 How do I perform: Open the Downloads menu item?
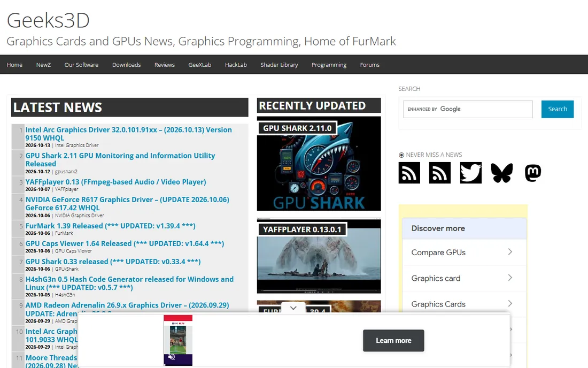126,65
